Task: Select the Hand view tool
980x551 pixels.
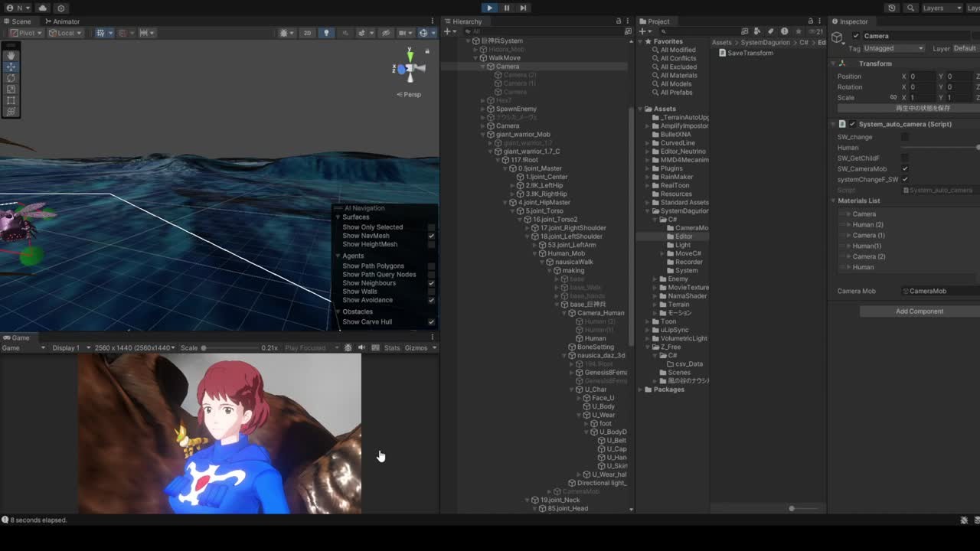Action: point(11,55)
